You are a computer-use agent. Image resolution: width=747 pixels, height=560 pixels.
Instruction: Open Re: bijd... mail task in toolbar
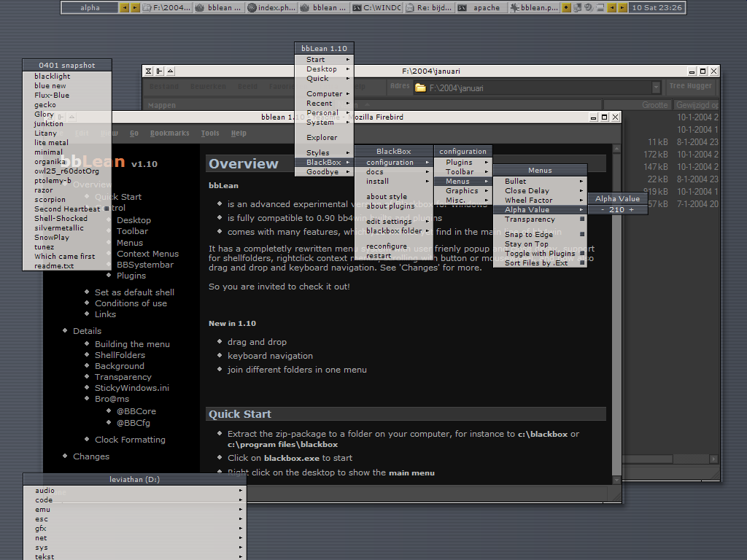click(429, 7)
